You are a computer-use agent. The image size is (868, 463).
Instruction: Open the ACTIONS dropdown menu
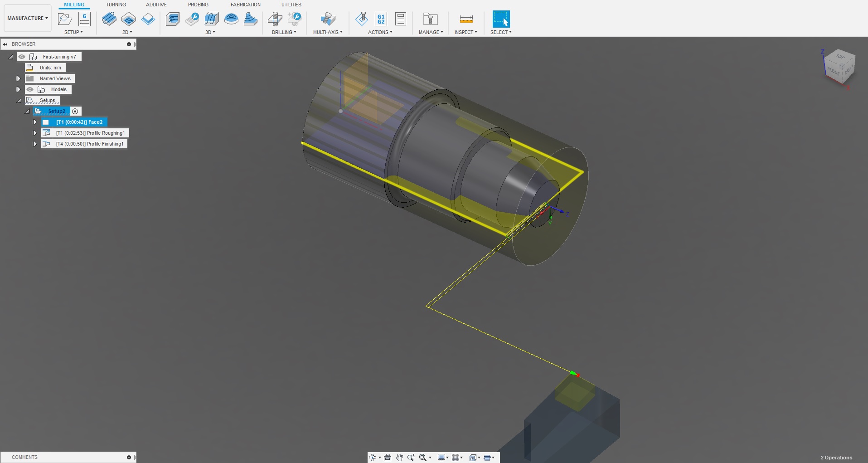[x=380, y=32]
